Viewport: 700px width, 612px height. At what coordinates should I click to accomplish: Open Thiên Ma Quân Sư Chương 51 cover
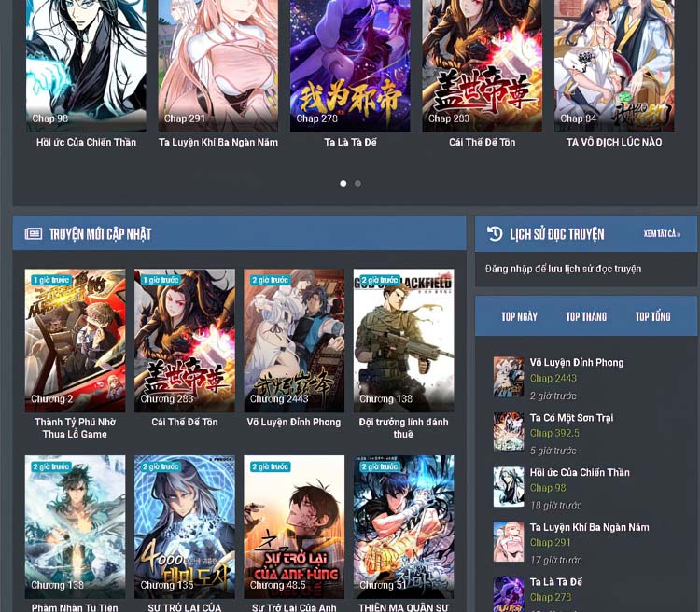click(x=403, y=527)
